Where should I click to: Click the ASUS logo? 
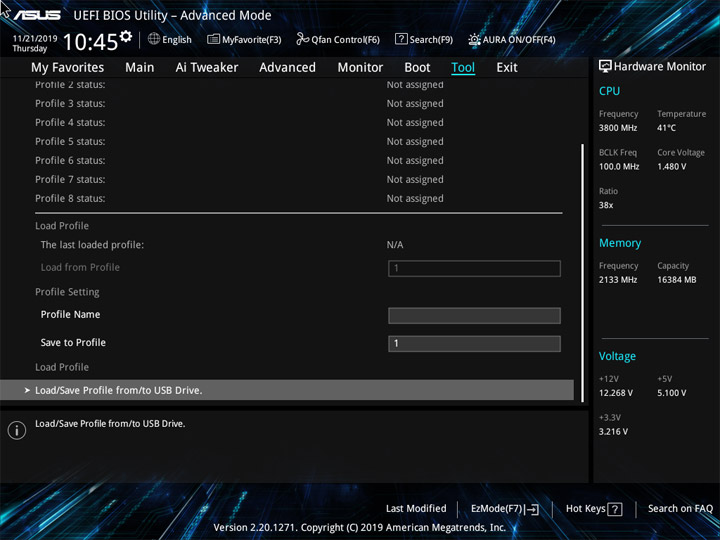(x=37, y=15)
